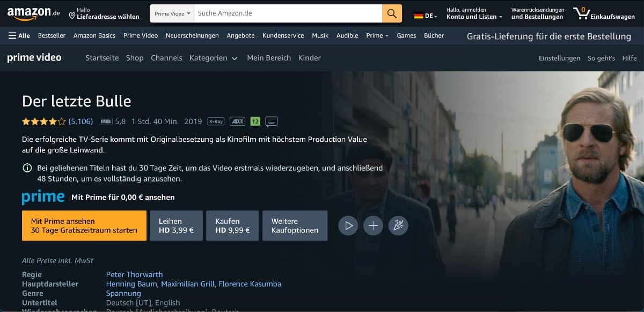
Task: Go to Startseite tab
Action: tap(102, 58)
